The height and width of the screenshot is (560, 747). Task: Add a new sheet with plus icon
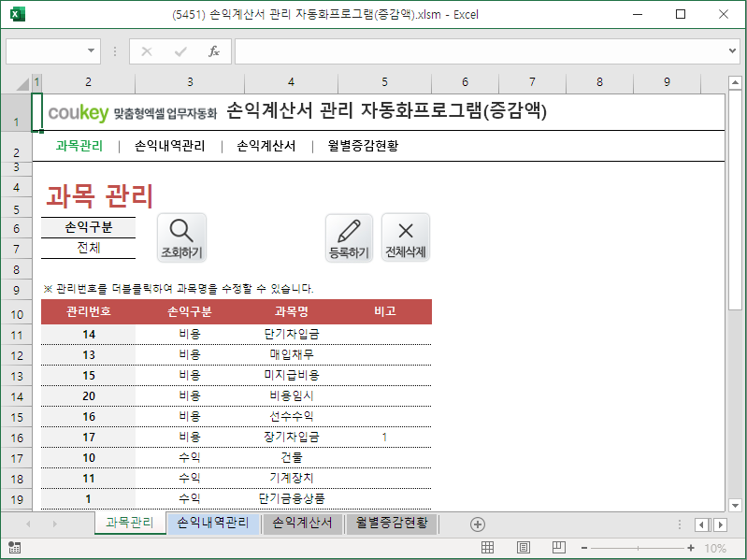tap(478, 524)
